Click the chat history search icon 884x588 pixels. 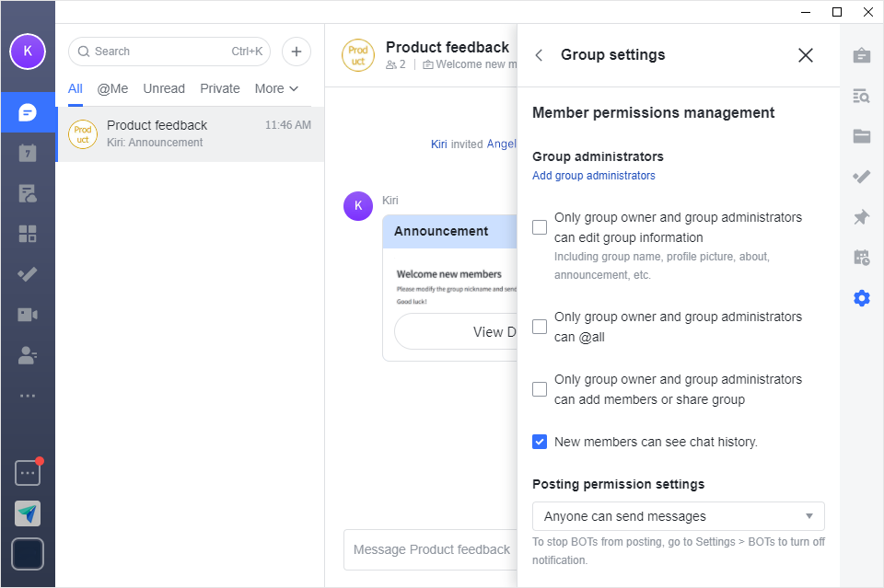(x=862, y=96)
